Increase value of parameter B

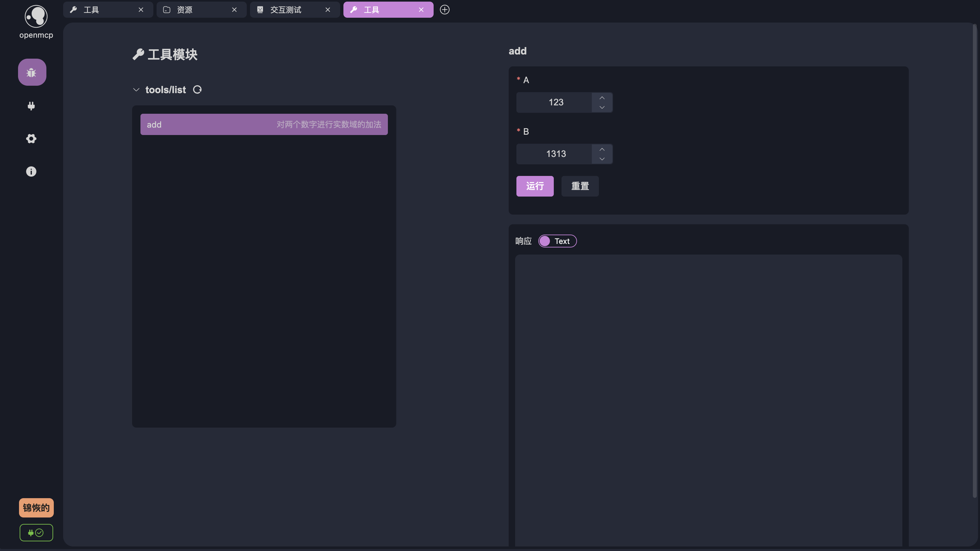pyautogui.click(x=602, y=149)
